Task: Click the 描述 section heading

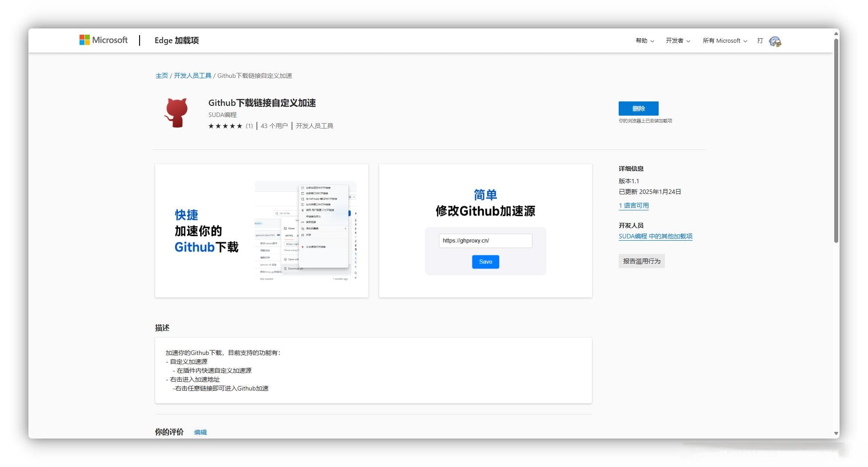Action: [x=162, y=328]
